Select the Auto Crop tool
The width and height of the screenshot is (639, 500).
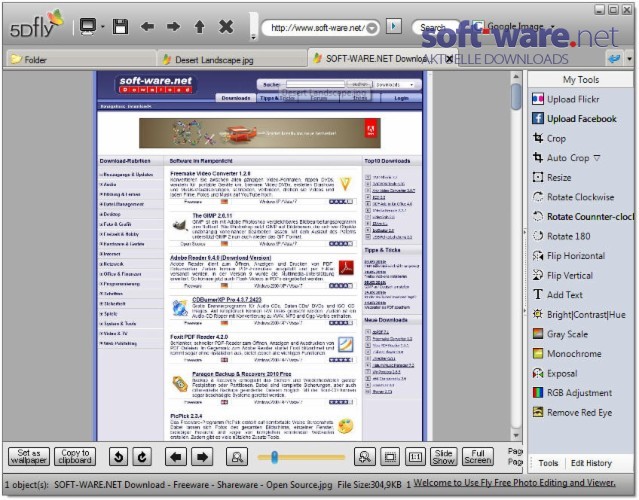561,158
